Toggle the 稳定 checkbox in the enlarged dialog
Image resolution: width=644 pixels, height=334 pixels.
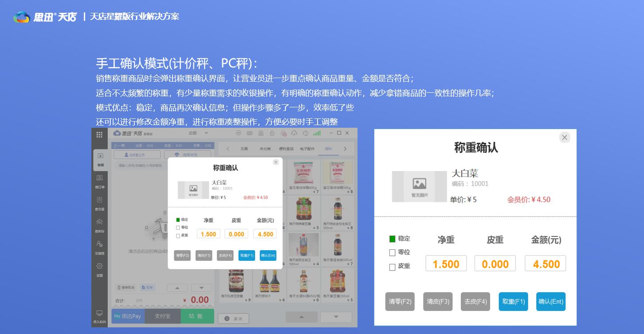(392, 239)
